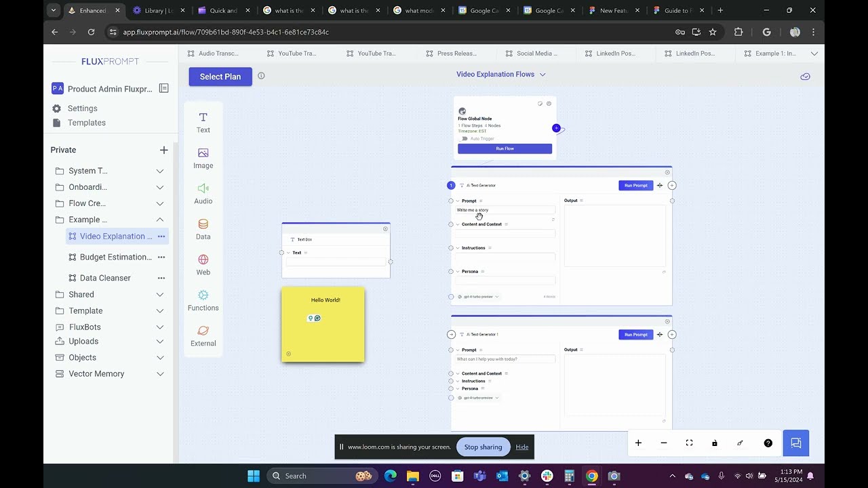Image resolution: width=868 pixels, height=488 pixels.
Task: Click Stop sharing in Loom bar
Action: pyautogui.click(x=483, y=447)
